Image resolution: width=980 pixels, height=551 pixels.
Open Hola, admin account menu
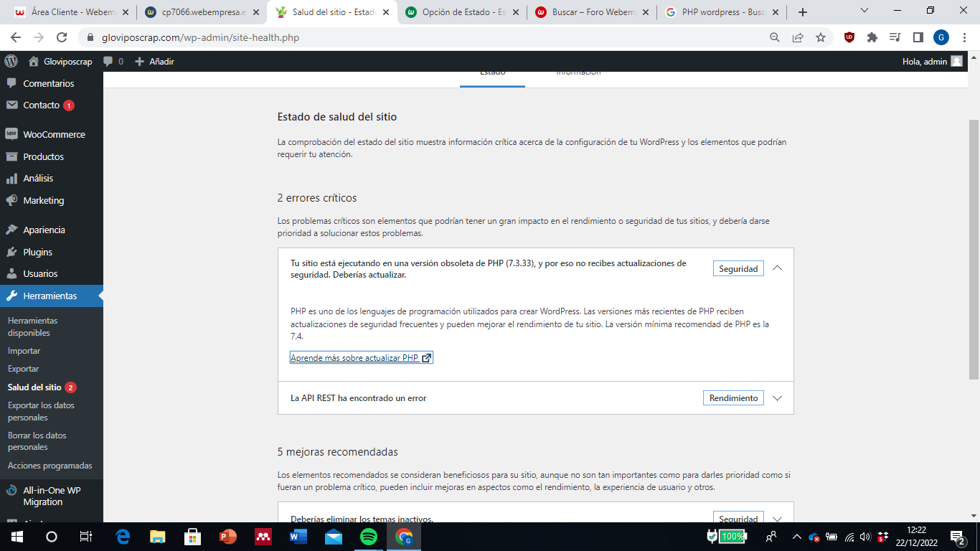(x=932, y=61)
